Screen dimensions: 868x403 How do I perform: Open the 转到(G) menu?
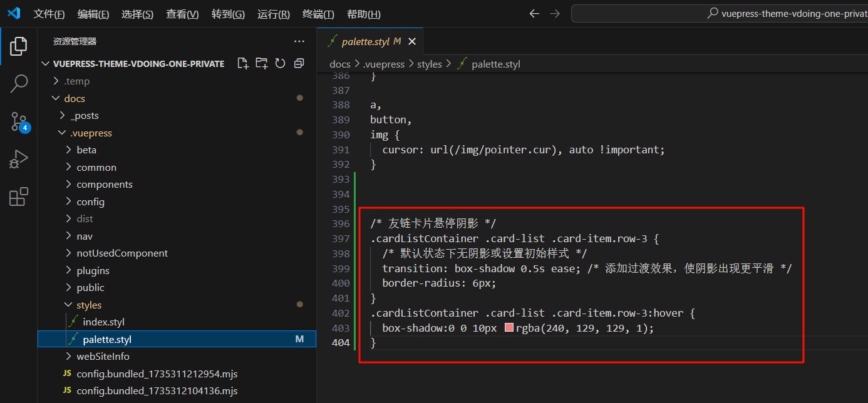point(228,14)
